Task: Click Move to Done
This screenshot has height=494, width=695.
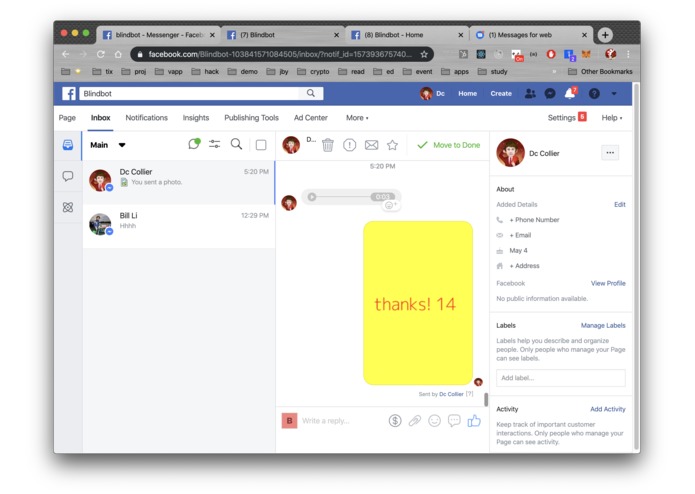Action: pos(449,145)
